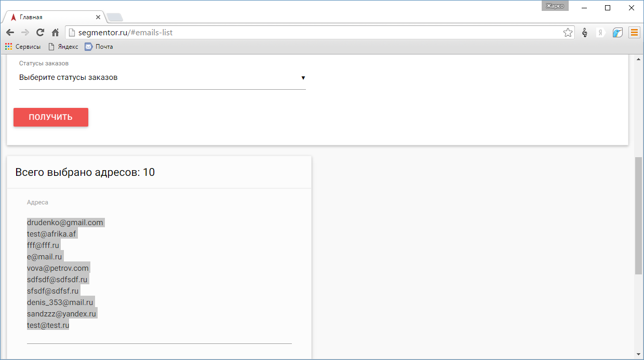Click the dropdown arrow for order statuses

[303, 78]
